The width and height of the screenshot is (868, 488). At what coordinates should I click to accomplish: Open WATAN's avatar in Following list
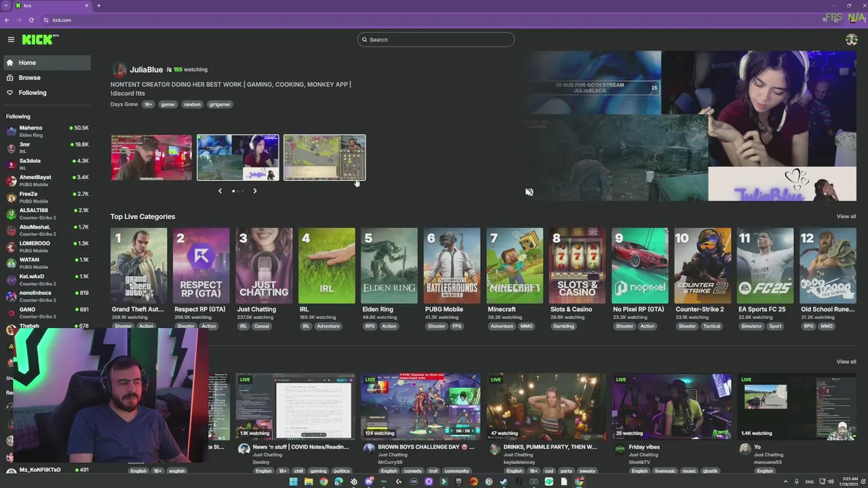(x=12, y=263)
